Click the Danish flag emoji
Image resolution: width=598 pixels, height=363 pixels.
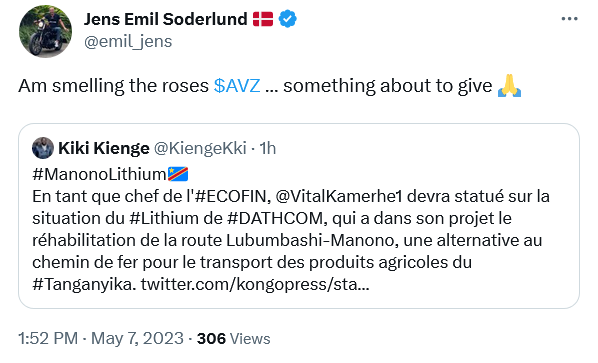pyautogui.click(x=263, y=19)
